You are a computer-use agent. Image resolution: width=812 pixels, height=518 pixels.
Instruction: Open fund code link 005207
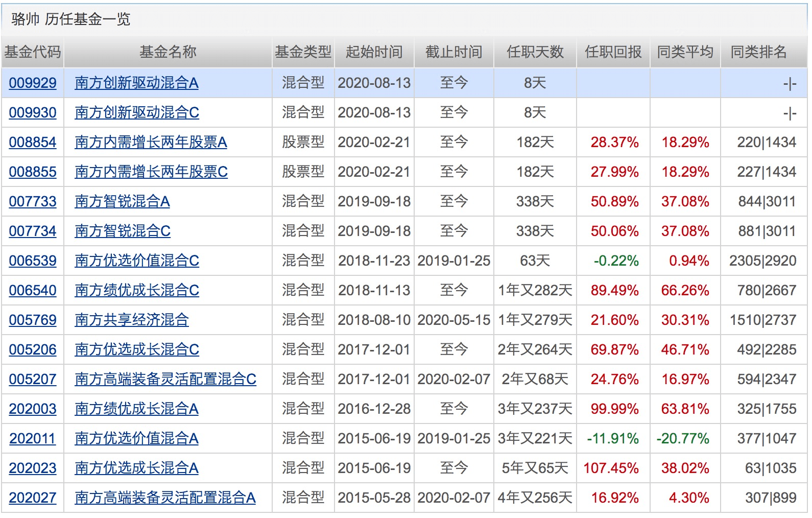point(33,379)
